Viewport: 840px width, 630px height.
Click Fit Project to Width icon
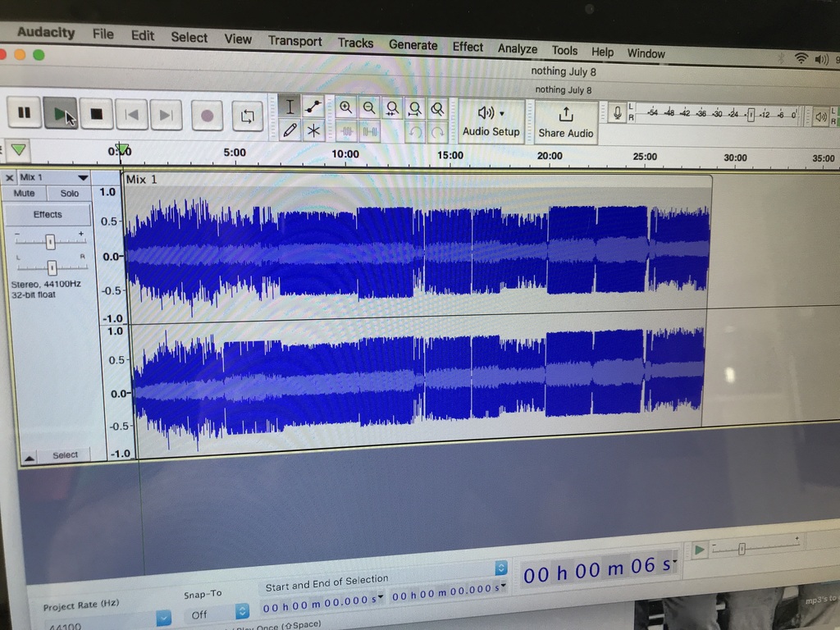[x=414, y=109]
